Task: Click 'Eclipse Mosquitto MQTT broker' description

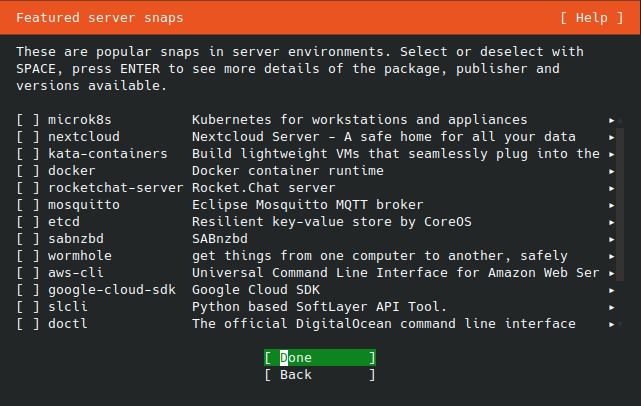Action: (x=307, y=205)
